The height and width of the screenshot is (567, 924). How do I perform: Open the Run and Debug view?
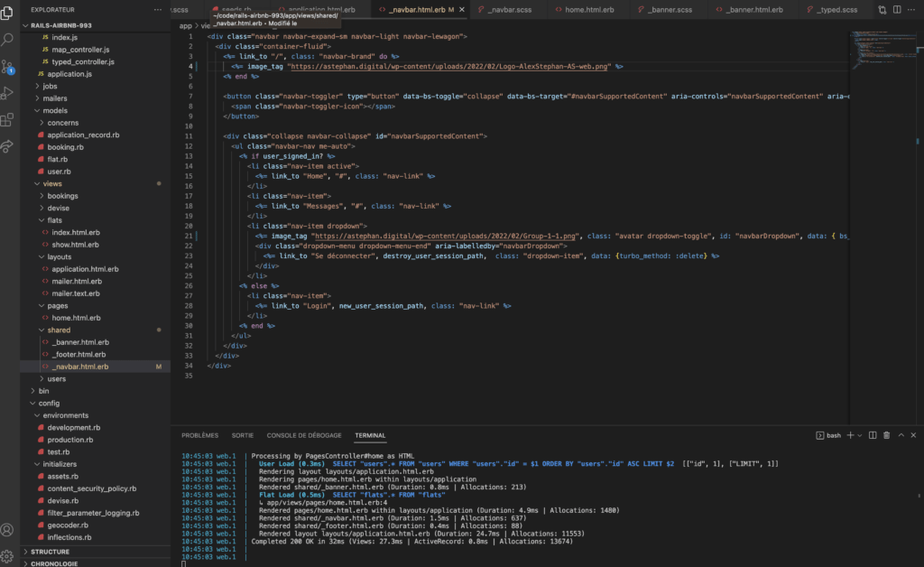[x=8, y=93]
